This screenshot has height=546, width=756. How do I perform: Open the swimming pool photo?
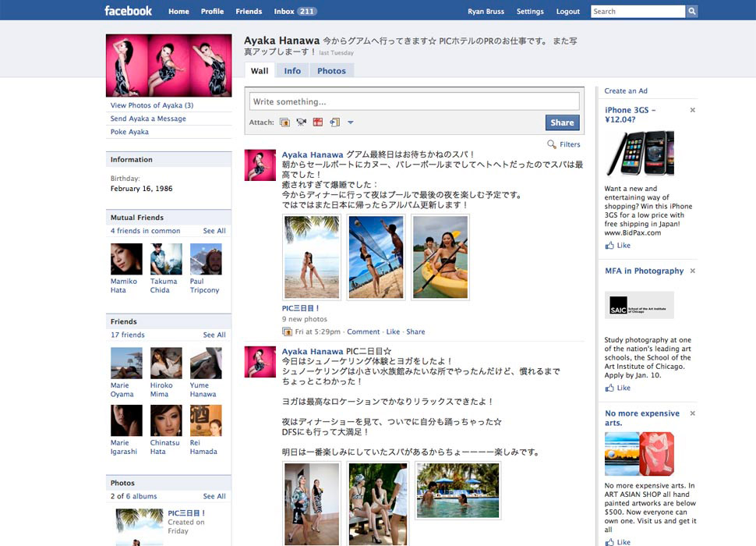(457, 491)
